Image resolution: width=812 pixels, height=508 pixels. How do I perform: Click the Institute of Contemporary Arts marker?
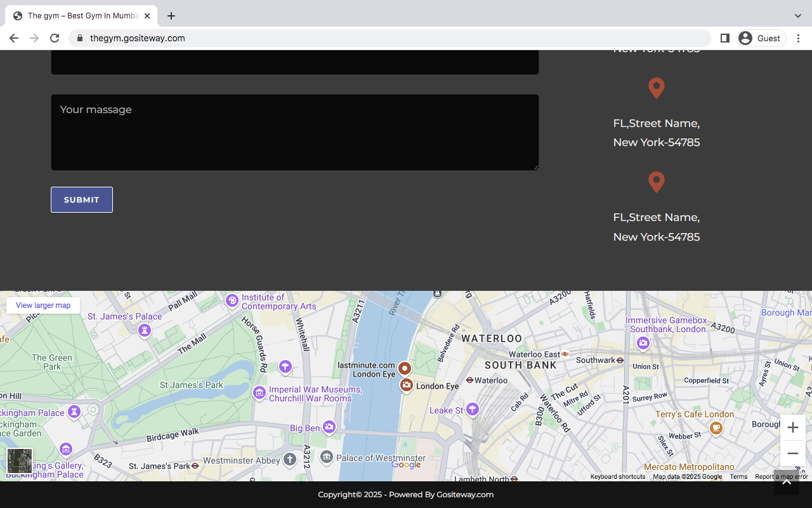click(232, 300)
